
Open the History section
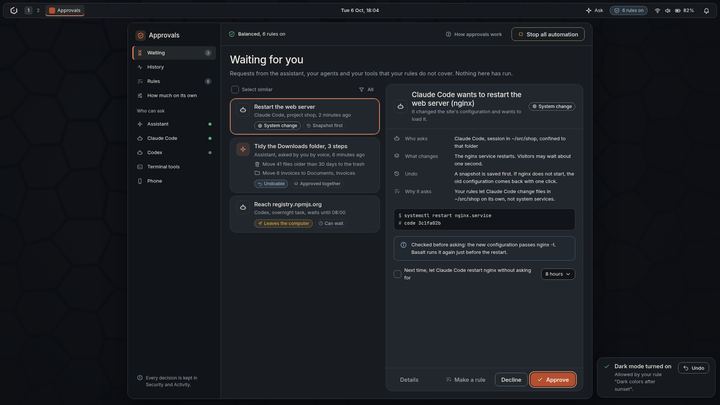174,67
